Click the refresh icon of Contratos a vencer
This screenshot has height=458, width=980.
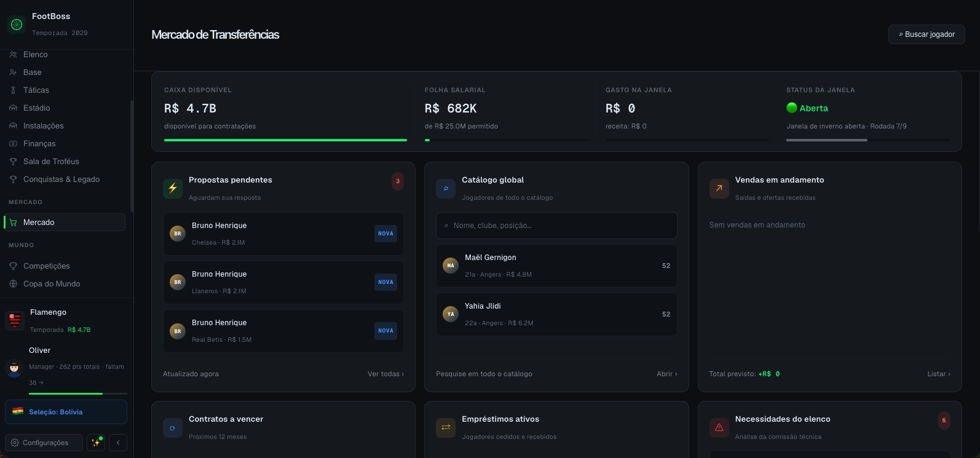pos(173,428)
